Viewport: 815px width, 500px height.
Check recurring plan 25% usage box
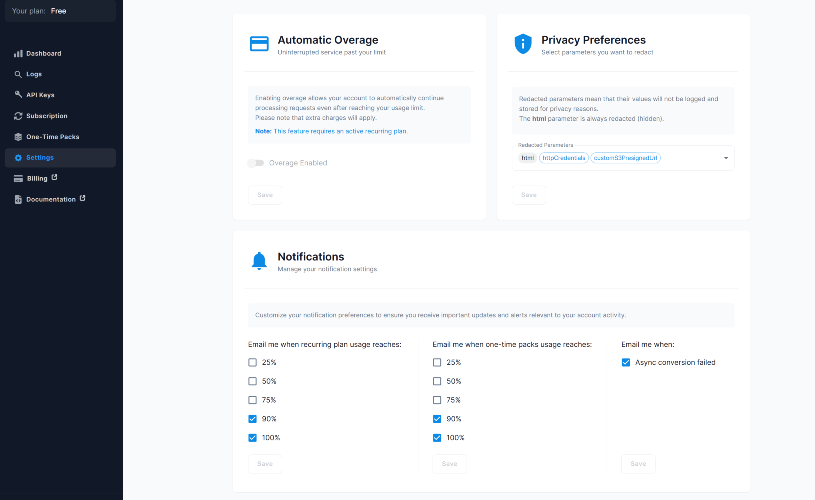pos(253,362)
